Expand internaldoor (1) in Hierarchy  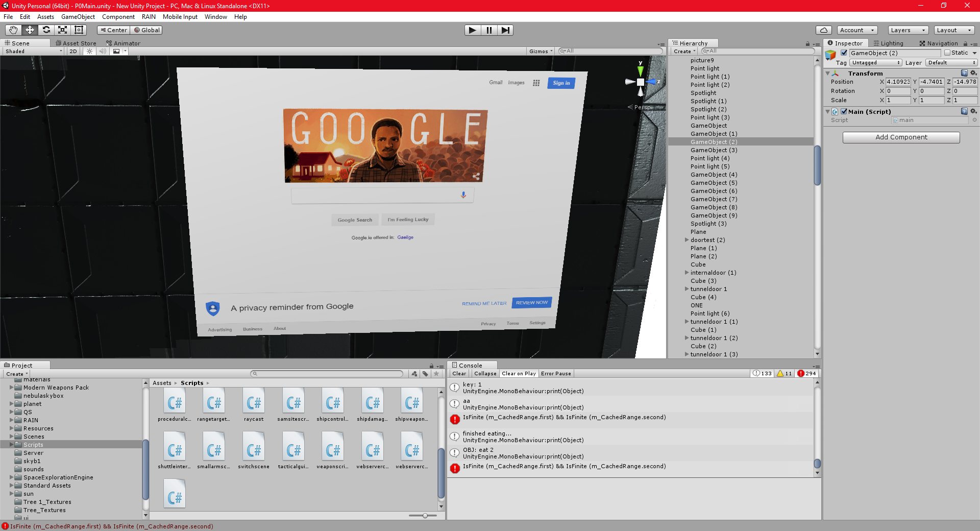pyautogui.click(x=687, y=273)
